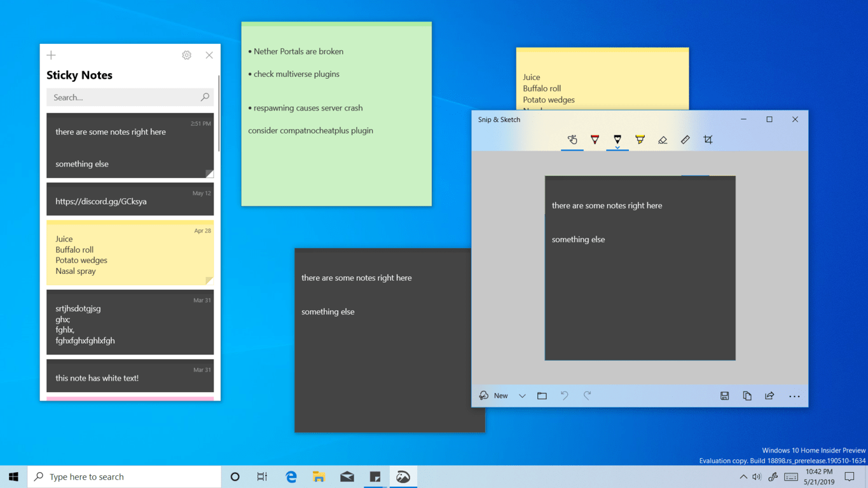Click the Sticky Notes search field

coord(130,97)
